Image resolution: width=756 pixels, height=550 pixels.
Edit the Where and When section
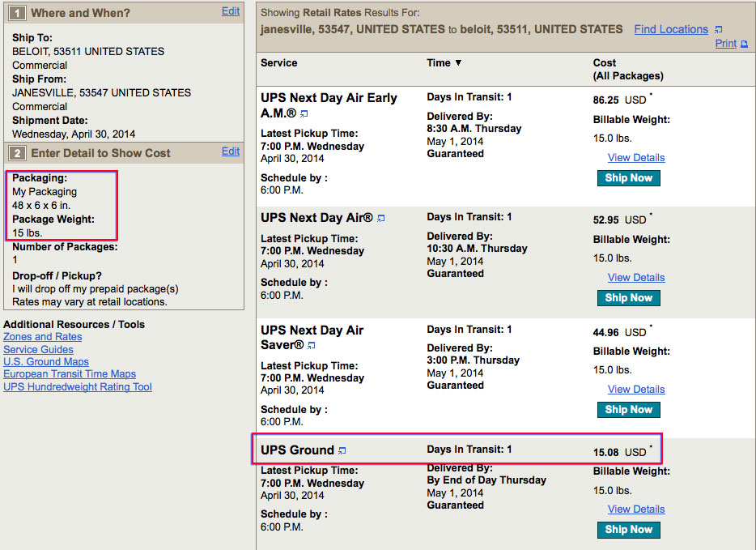tap(231, 11)
